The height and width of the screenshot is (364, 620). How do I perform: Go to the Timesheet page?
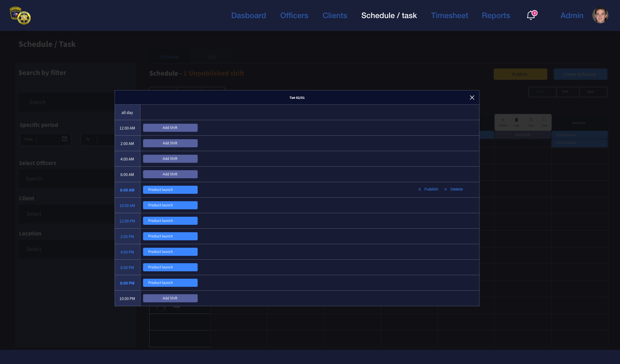click(x=449, y=16)
